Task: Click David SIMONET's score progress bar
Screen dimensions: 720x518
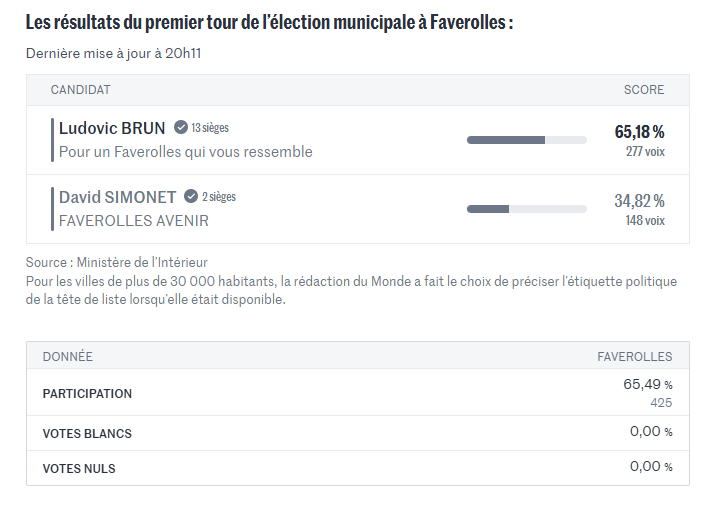Action: click(x=526, y=209)
